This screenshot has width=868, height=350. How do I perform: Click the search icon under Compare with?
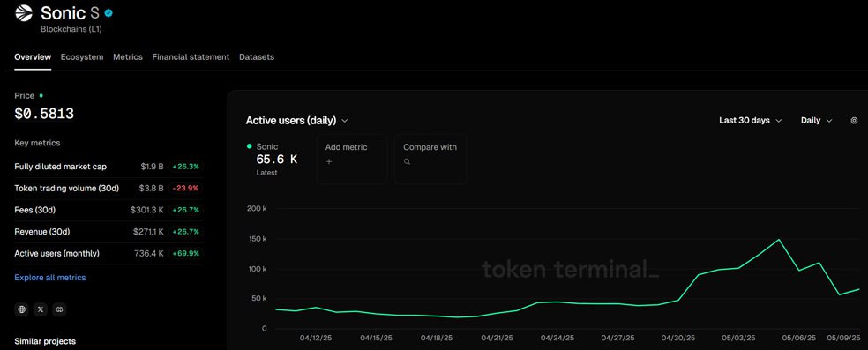(x=407, y=162)
